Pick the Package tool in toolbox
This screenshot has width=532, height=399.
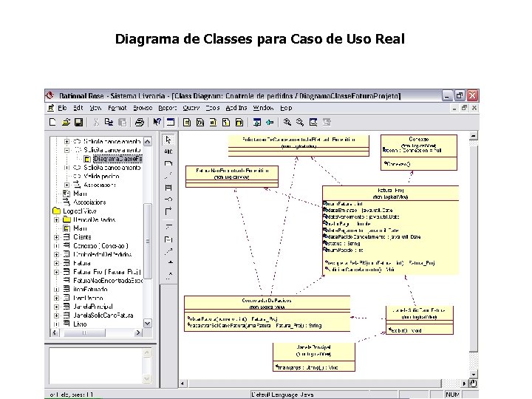pyautogui.click(x=168, y=239)
